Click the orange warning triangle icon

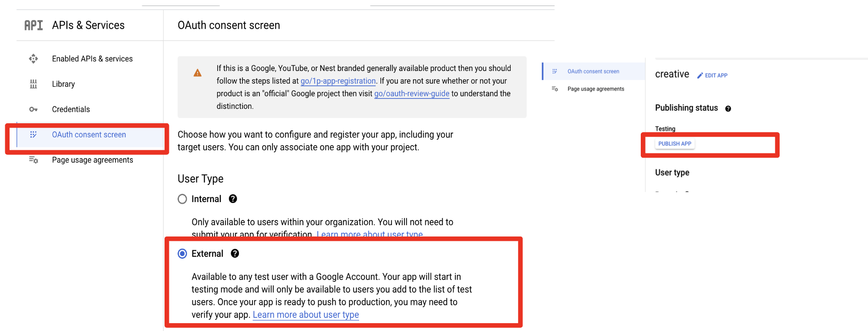pyautogui.click(x=198, y=73)
